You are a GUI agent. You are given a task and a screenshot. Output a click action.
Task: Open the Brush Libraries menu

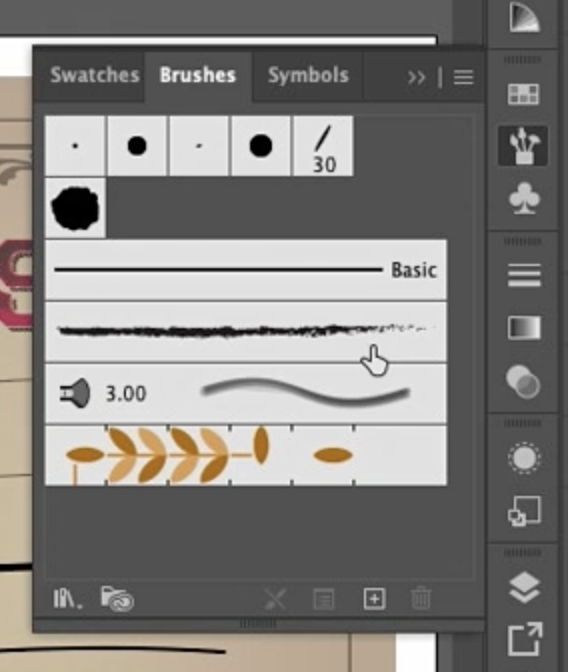67,598
